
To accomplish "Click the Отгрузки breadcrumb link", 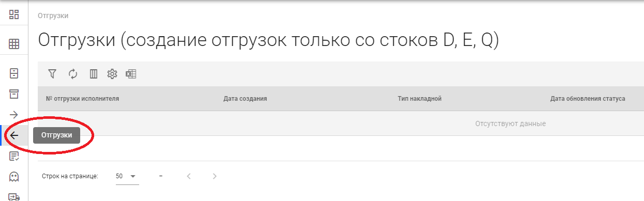I will coord(53,16).
